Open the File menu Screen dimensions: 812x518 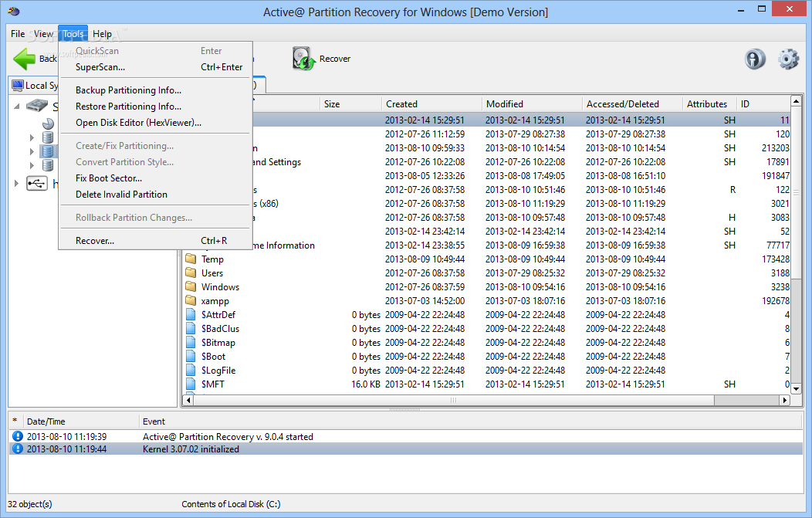coord(18,34)
